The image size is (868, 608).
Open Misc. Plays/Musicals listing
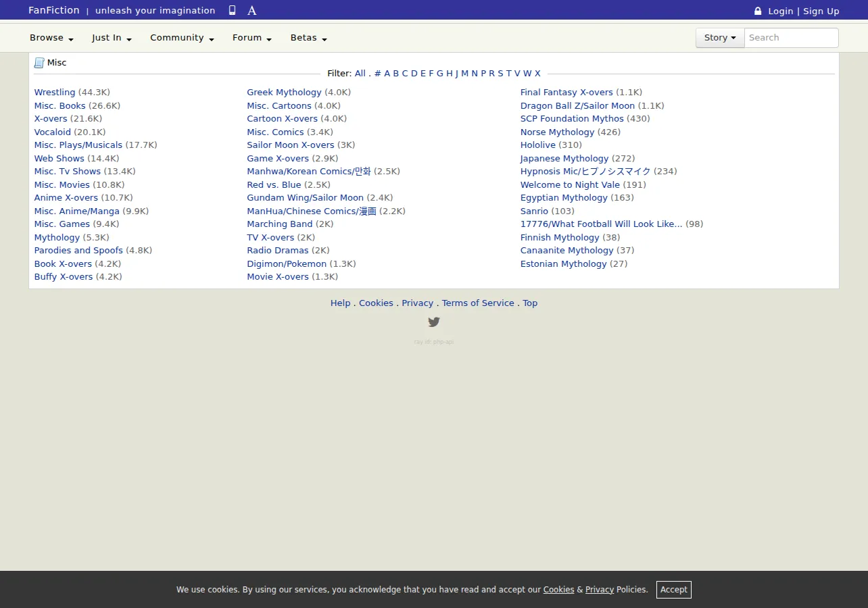[x=78, y=145]
